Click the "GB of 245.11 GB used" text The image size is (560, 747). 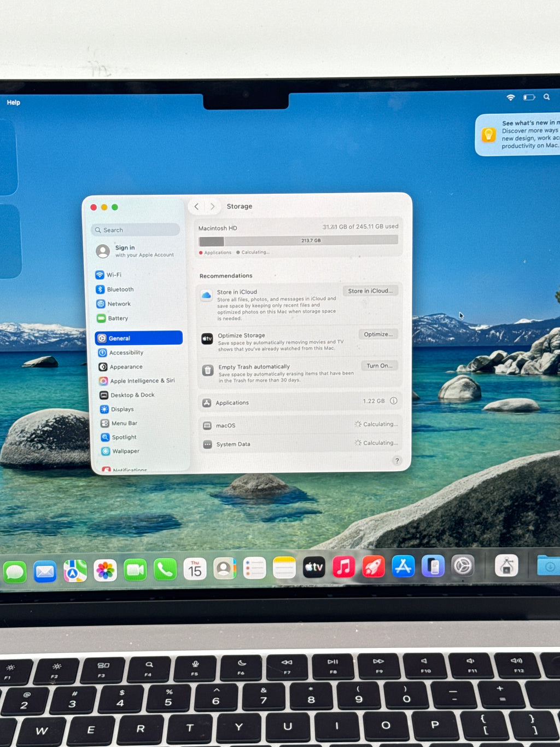369,227
